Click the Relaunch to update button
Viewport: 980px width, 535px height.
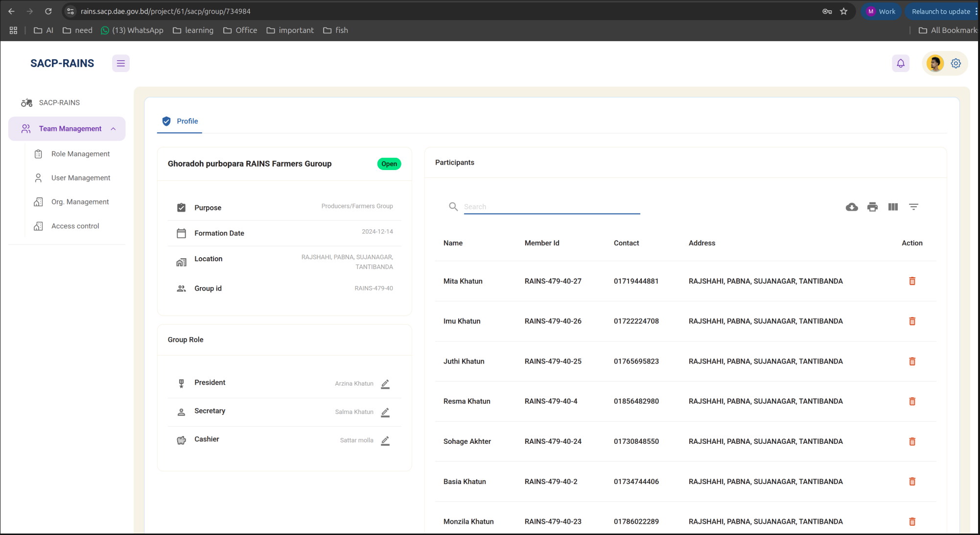[940, 11]
